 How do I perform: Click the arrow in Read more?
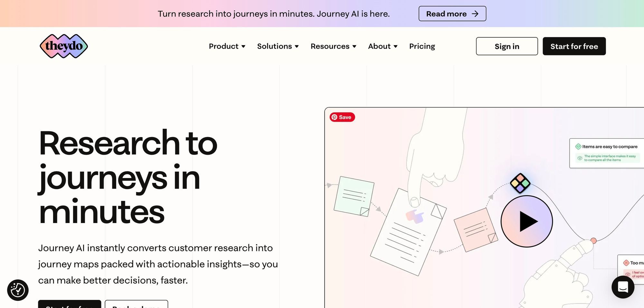(475, 14)
